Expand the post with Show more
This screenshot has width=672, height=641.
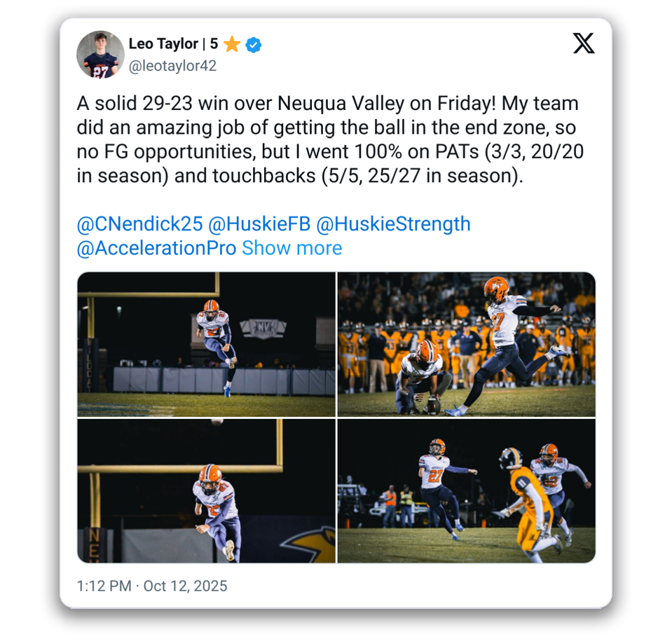[x=292, y=248]
